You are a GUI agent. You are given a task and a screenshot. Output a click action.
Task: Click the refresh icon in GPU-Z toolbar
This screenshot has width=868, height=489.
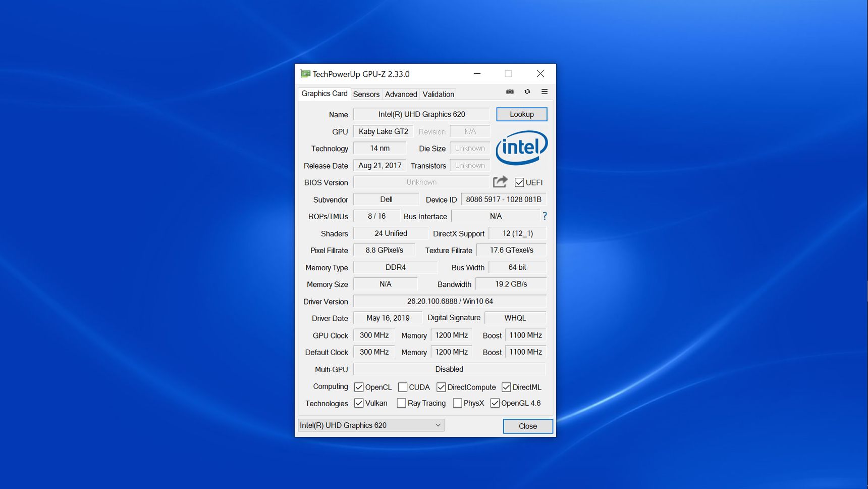coord(527,92)
